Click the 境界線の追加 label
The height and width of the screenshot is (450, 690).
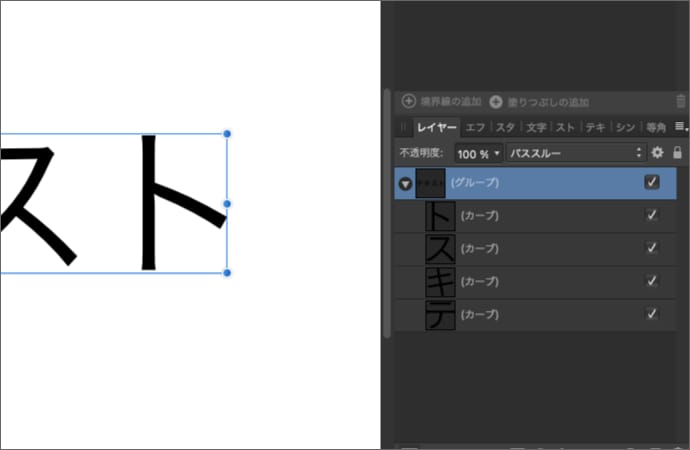pos(451,102)
